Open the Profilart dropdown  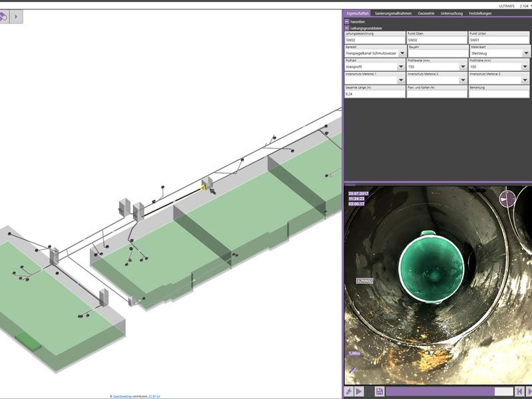[x=401, y=66]
